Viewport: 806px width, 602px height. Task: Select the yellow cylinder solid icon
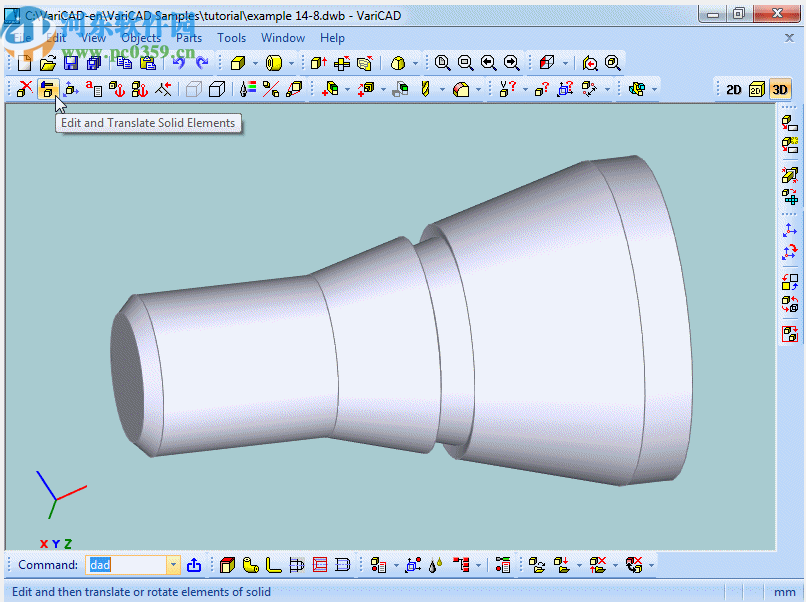(x=274, y=63)
